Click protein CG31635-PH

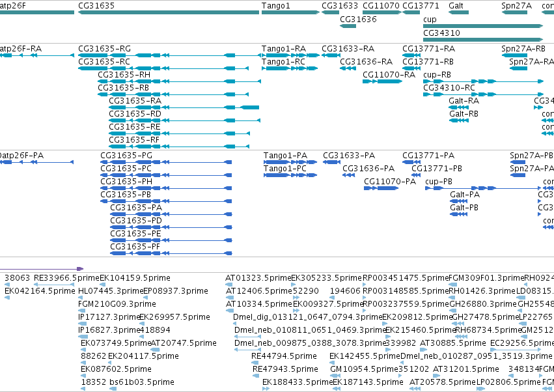coord(166,188)
